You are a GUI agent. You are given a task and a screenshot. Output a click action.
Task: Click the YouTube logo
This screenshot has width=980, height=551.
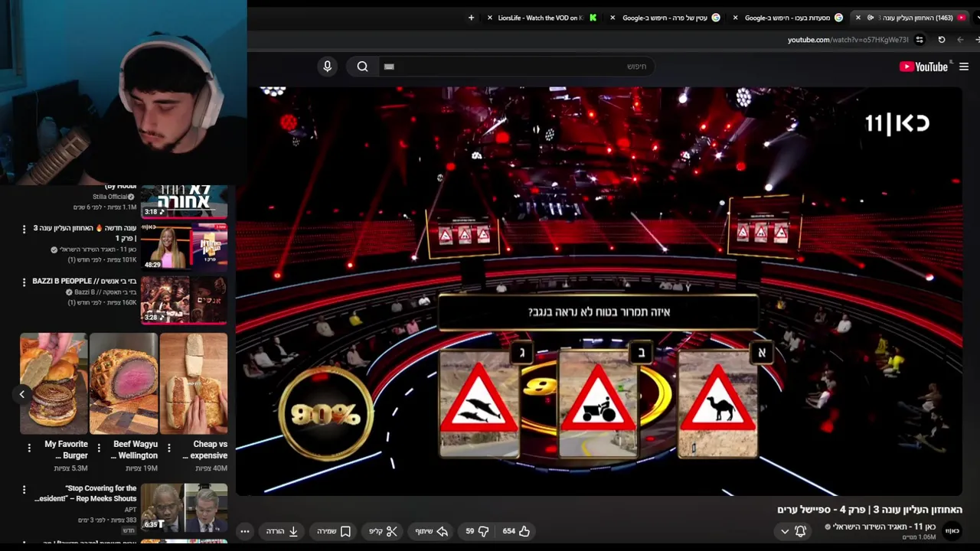click(923, 67)
